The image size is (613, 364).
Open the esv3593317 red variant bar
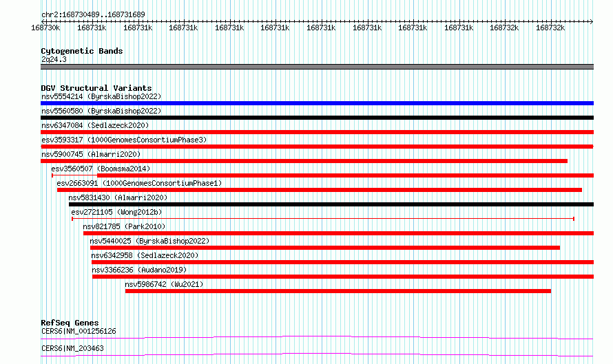point(317,147)
